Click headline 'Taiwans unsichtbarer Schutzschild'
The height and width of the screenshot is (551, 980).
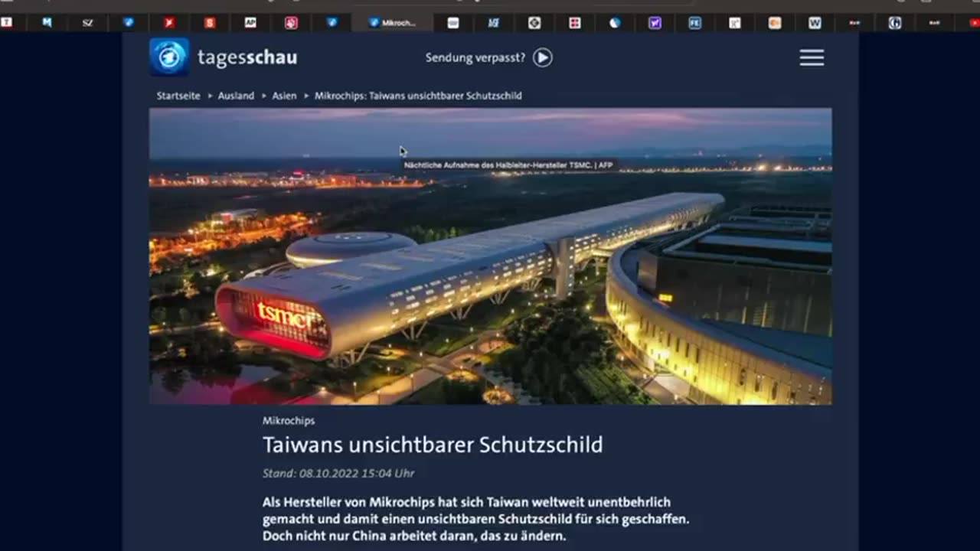433,445
